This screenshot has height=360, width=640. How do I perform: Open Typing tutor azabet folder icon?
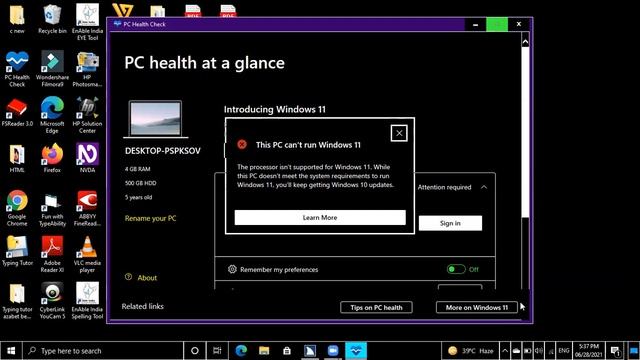(x=17, y=301)
